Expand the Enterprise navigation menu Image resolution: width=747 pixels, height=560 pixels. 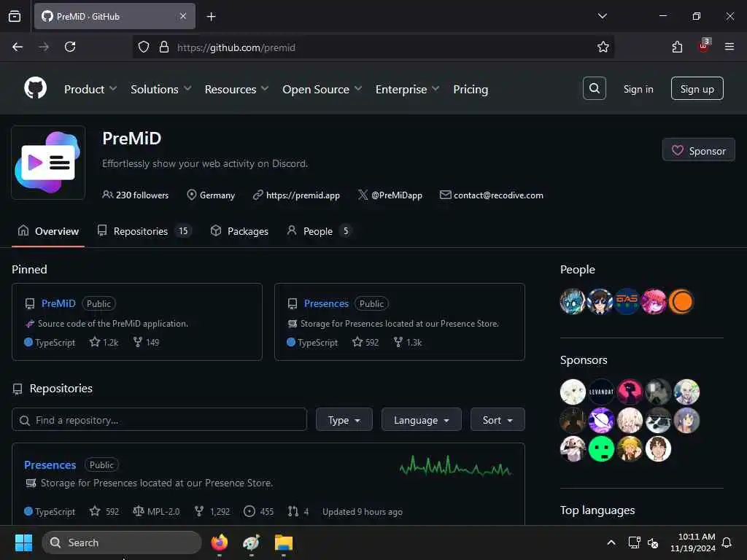point(407,89)
